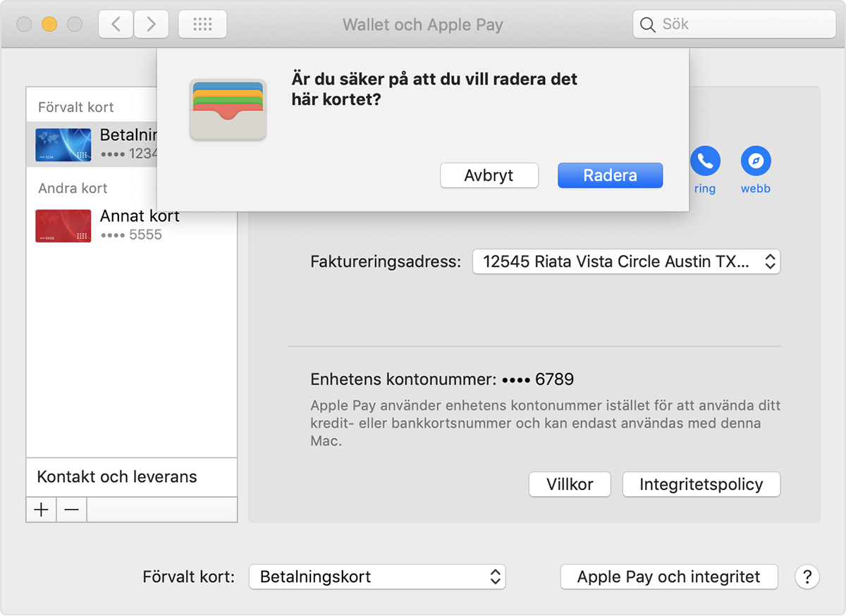Image resolution: width=846 pixels, height=616 pixels.
Task: Click the webb compass icon
Action: (x=756, y=162)
